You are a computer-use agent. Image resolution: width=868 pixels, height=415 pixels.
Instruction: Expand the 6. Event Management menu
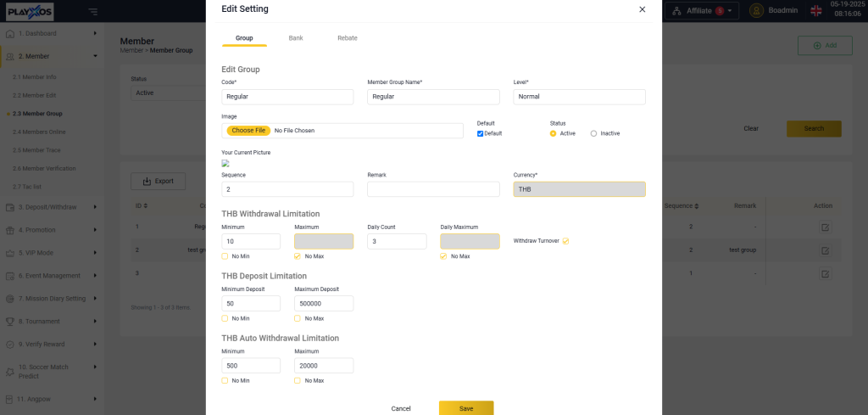pos(52,275)
